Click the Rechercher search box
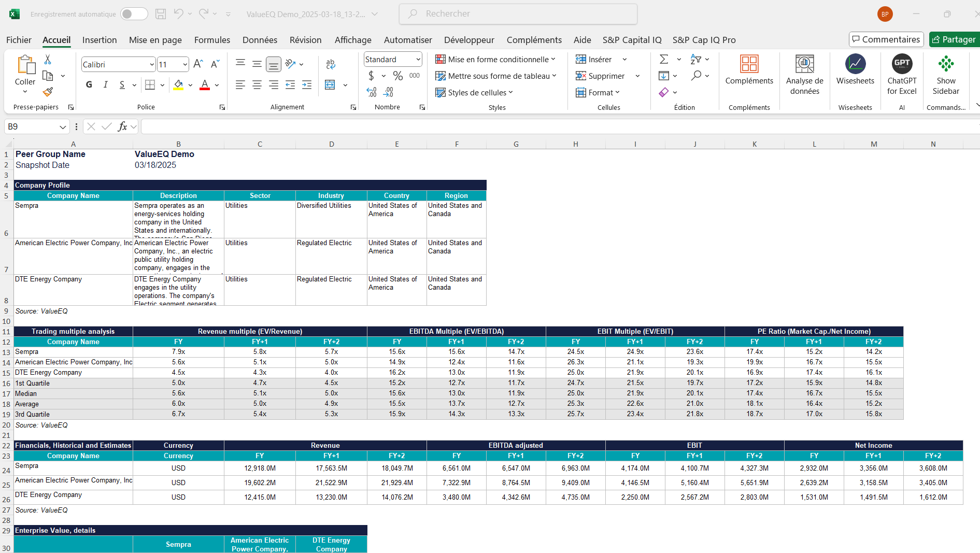 518,14
